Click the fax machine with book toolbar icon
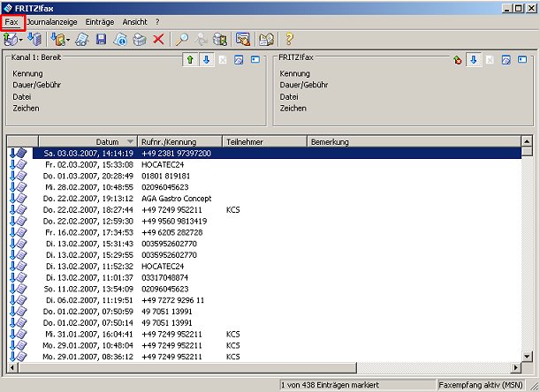 (x=220, y=39)
